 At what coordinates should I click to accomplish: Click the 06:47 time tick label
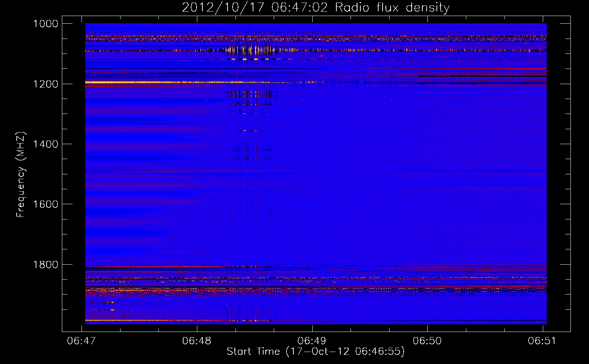tap(82, 341)
